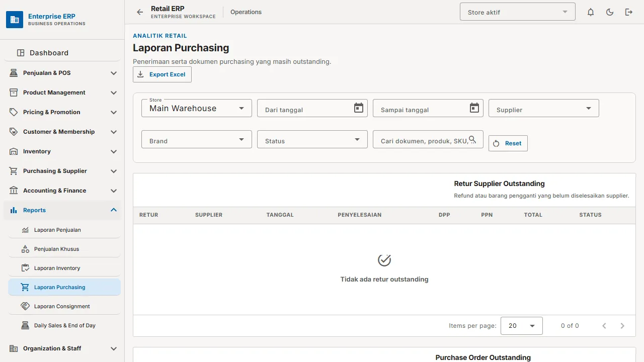Expand the Pricing & Promotion menu
The width and height of the screenshot is (644, 362).
62,112
